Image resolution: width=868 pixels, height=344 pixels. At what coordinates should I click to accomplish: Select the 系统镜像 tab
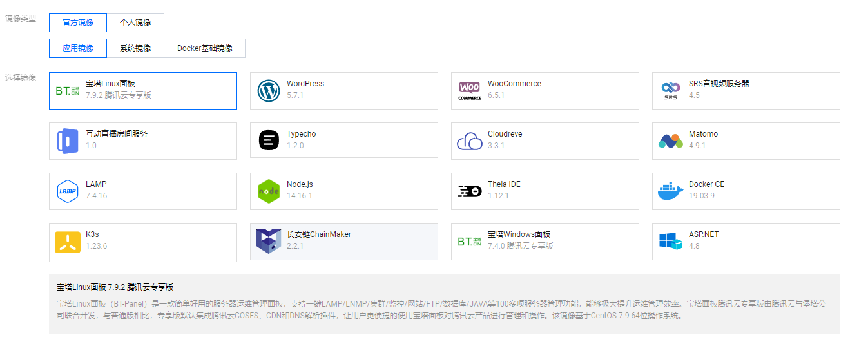point(135,48)
